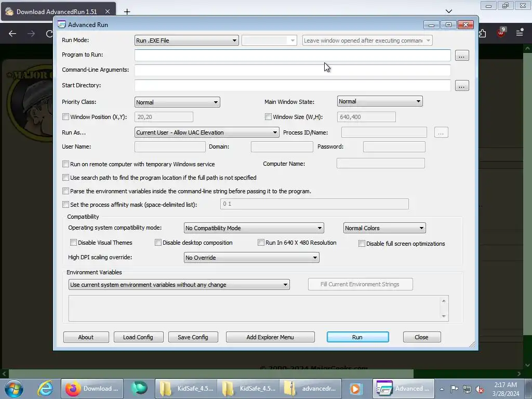Open the network tray icon

tap(467, 389)
